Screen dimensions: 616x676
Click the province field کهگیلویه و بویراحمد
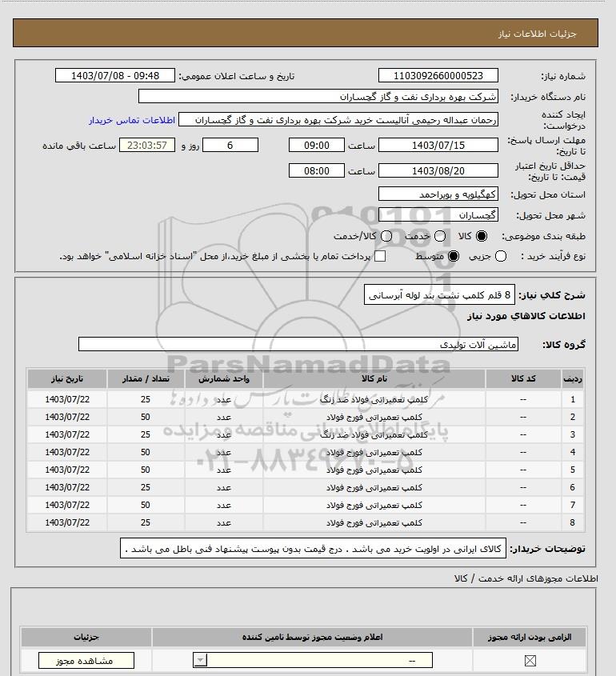(438, 194)
